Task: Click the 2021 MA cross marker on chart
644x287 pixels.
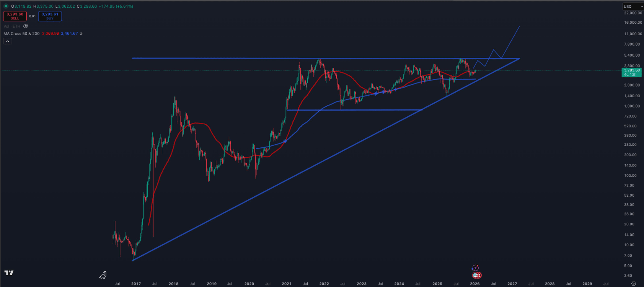Action: click(285, 141)
